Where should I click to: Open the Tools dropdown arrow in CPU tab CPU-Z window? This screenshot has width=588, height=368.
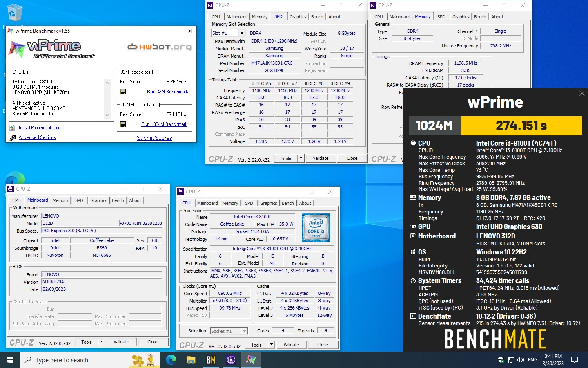272,345
